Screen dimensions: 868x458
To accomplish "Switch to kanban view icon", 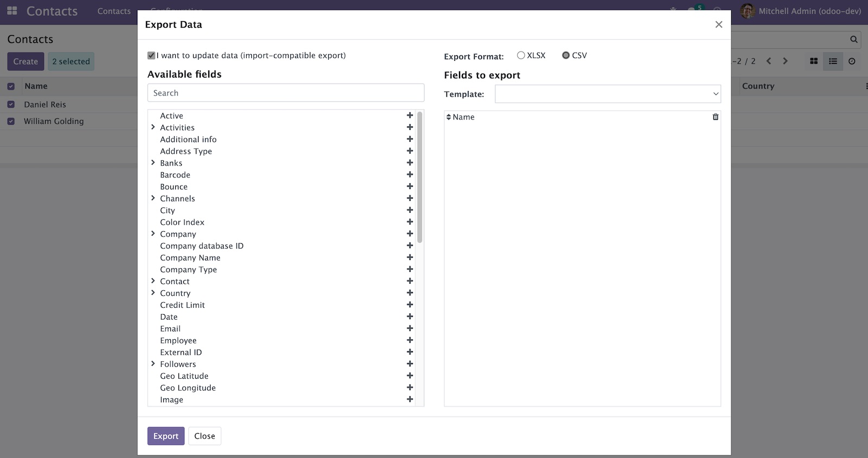I will [x=814, y=61].
